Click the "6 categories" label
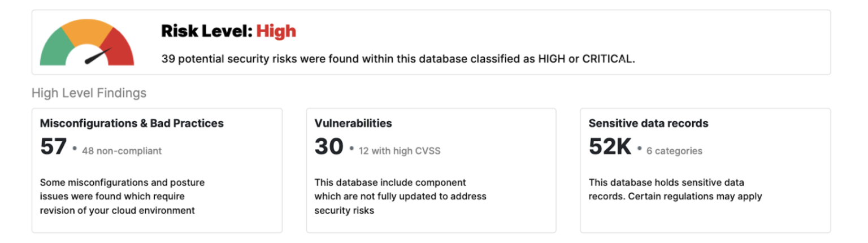 click(x=674, y=151)
